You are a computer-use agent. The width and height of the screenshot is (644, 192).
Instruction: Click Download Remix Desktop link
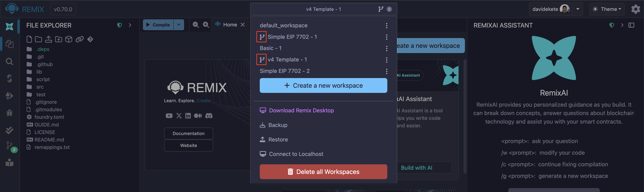tap(297, 110)
